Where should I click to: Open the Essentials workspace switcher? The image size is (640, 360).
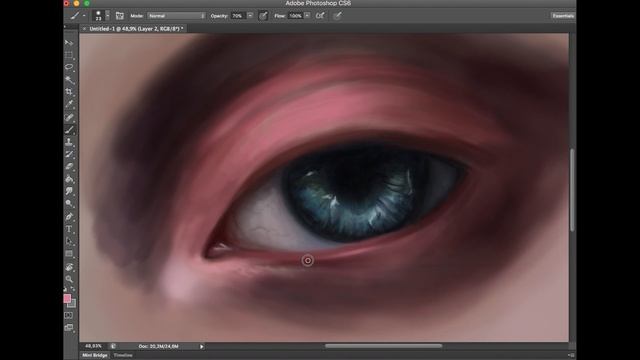point(563,16)
